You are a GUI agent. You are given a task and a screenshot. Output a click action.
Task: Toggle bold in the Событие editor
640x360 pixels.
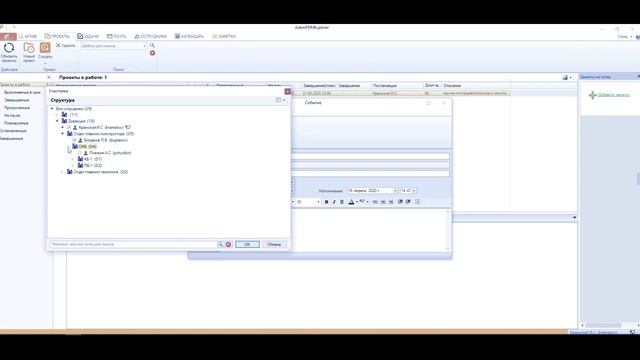coord(326,202)
